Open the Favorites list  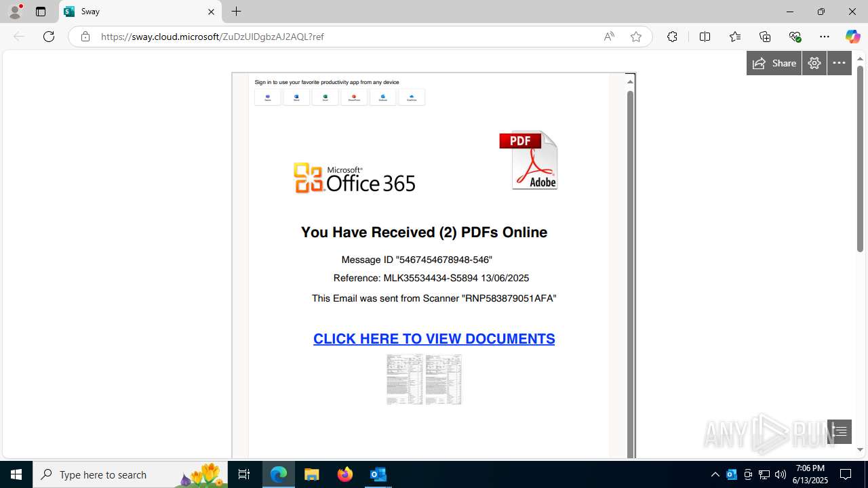pos(735,37)
